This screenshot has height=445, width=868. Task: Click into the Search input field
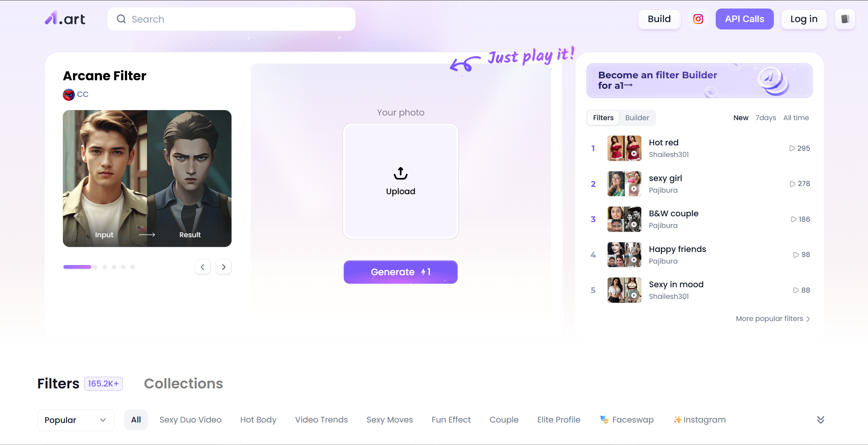coord(240,19)
